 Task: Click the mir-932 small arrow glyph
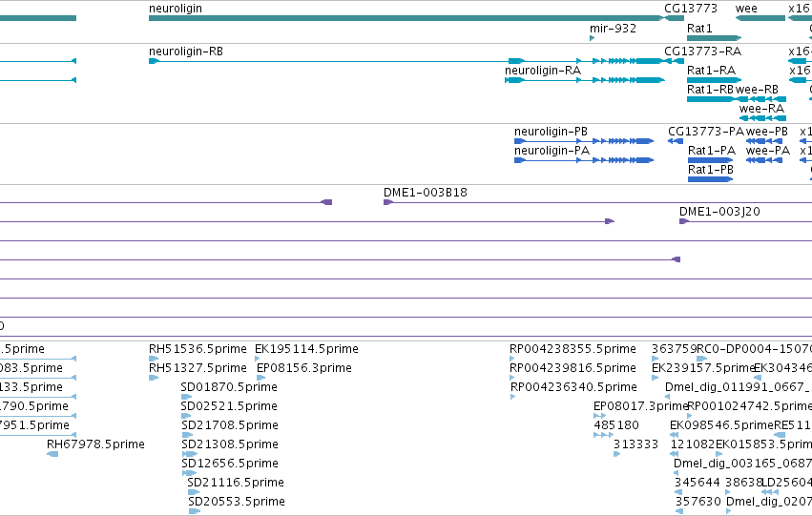[x=592, y=38]
